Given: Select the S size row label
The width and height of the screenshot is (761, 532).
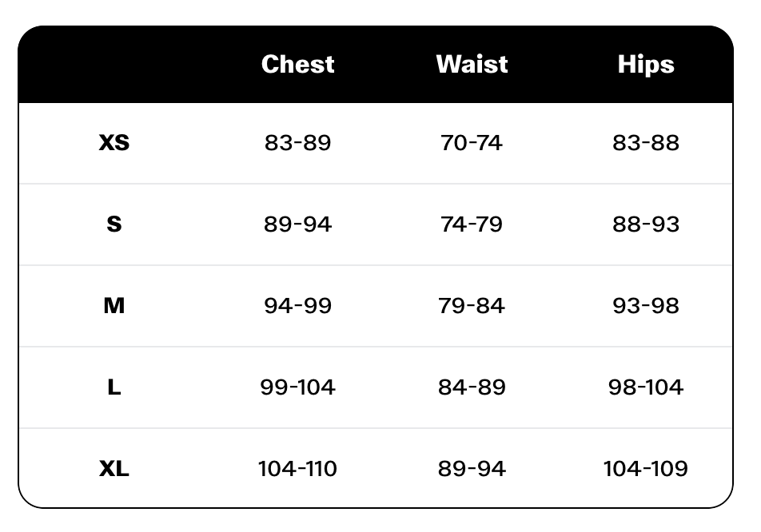Looking at the screenshot, I should (x=114, y=224).
